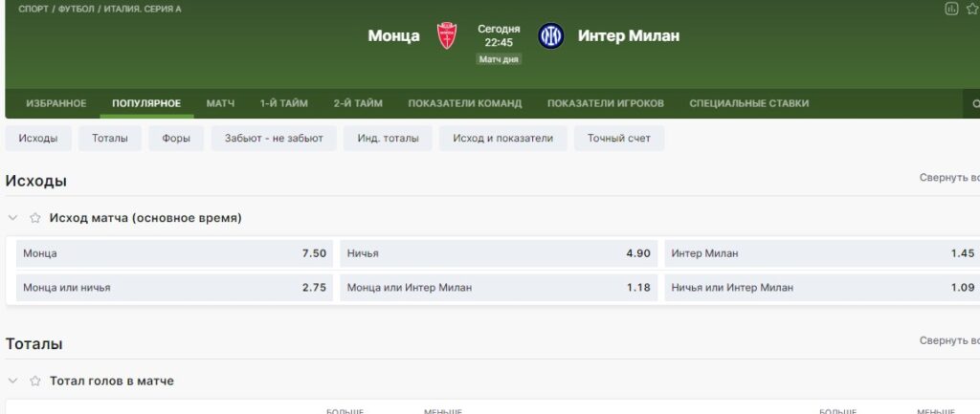Filter by 'Тоталы' chip
Screen dimensions: 980x414
(x=110, y=139)
